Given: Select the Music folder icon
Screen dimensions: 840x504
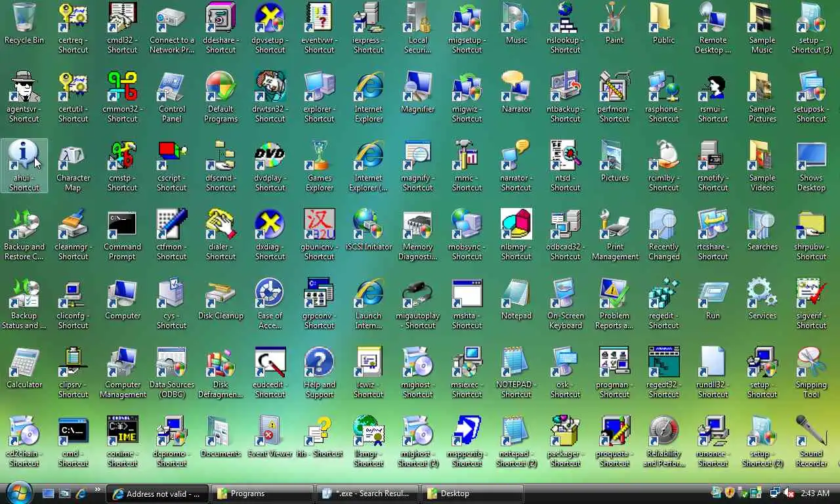Looking at the screenshot, I should click(516, 24).
